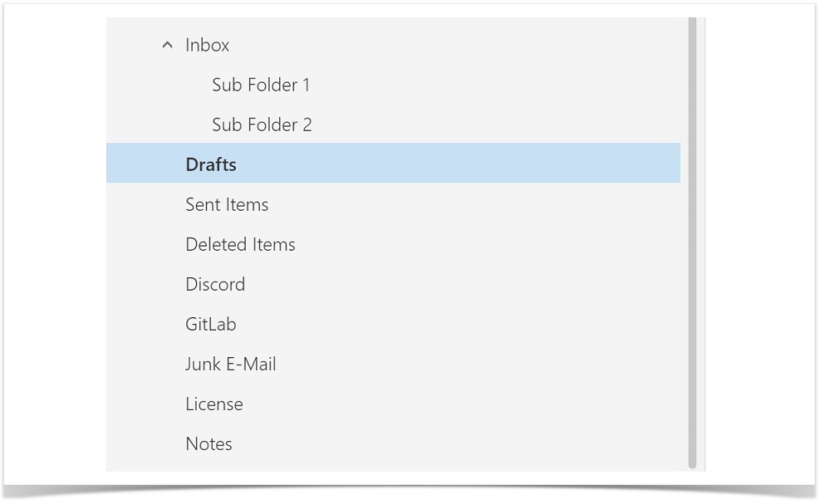
Task: Click the folder list vertical scrollbar
Action: pos(692,242)
